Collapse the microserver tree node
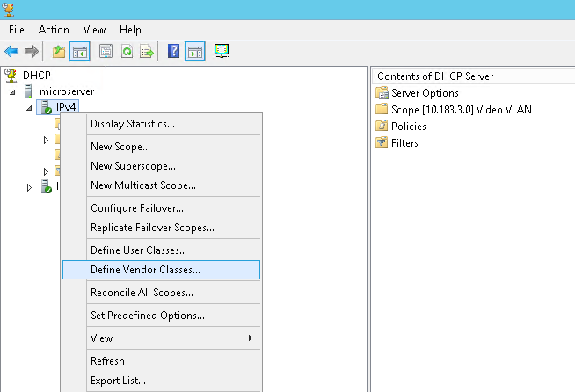 click(x=12, y=92)
